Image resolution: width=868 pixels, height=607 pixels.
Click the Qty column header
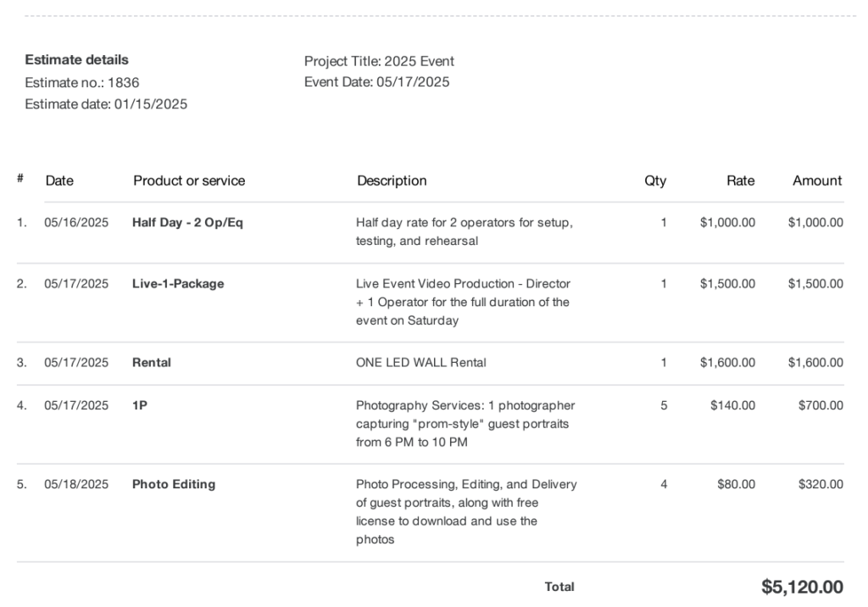(655, 181)
